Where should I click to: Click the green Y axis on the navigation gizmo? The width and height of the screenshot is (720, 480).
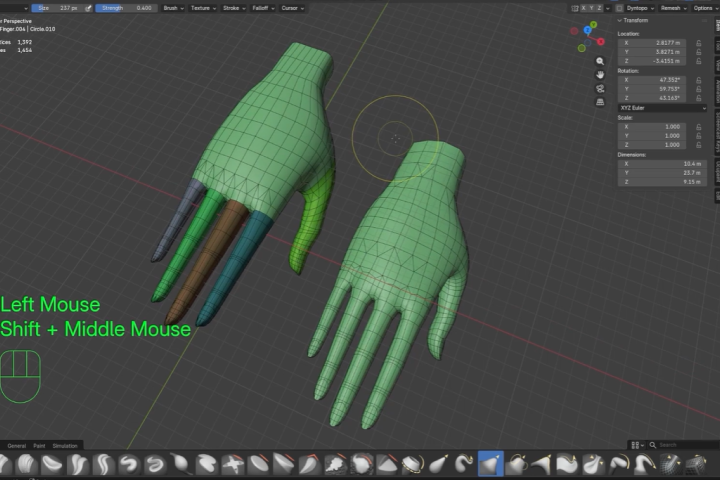pyautogui.click(x=593, y=24)
